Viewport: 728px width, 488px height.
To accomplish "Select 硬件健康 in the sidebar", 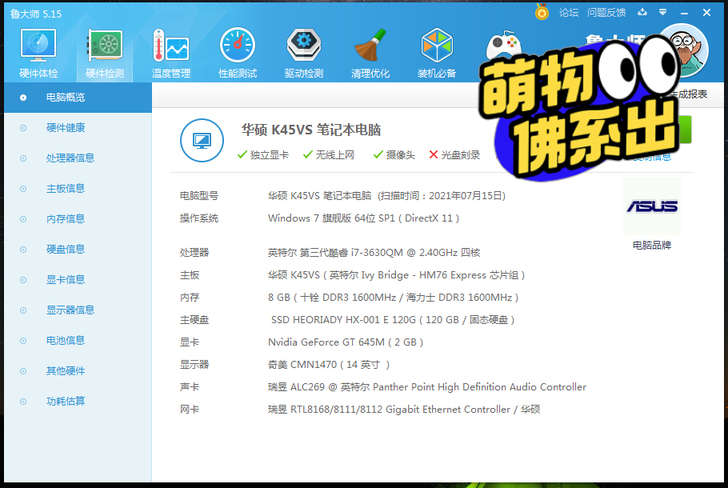I will pyautogui.click(x=78, y=128).
